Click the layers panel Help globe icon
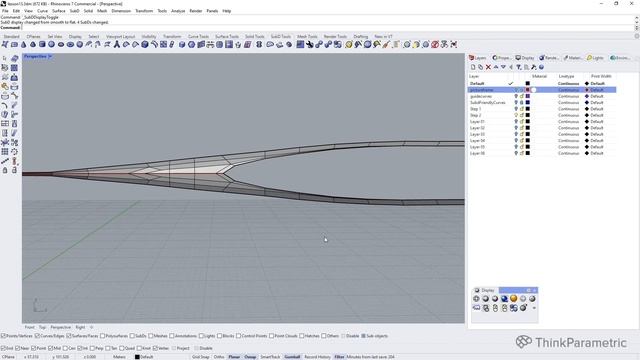The width and height of the screenshot is (640, 360). (541, 67)
